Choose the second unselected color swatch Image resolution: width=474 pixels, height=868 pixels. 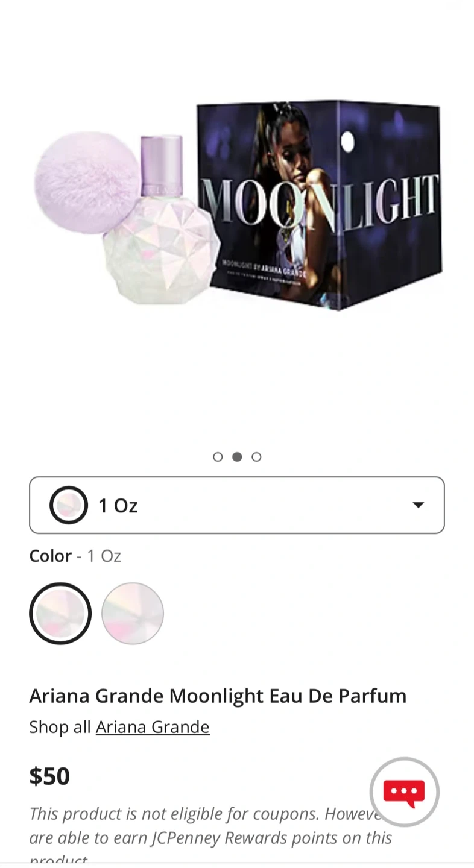click(133, 614)
